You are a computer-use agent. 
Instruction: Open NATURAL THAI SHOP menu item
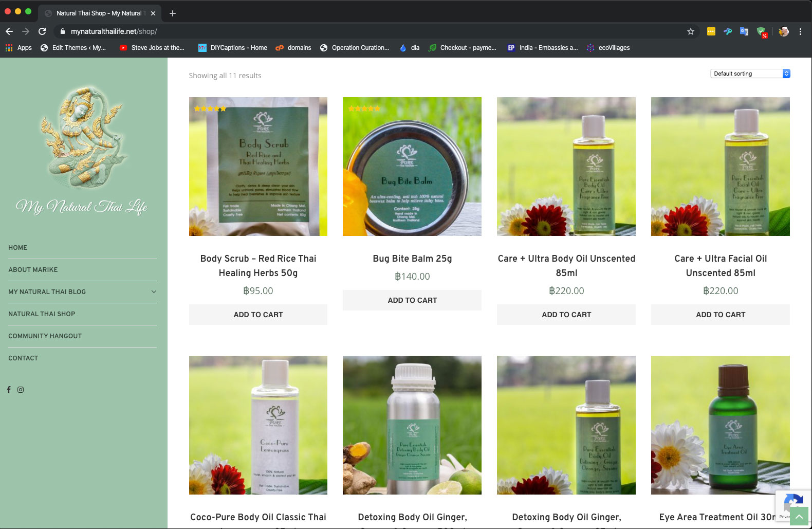point(42,314)
